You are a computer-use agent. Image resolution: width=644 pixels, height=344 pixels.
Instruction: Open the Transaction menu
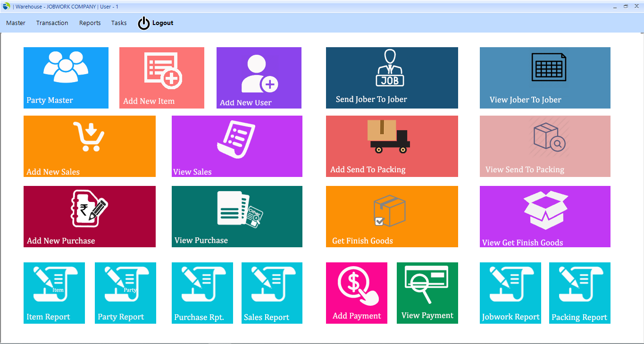click(52, 23)
